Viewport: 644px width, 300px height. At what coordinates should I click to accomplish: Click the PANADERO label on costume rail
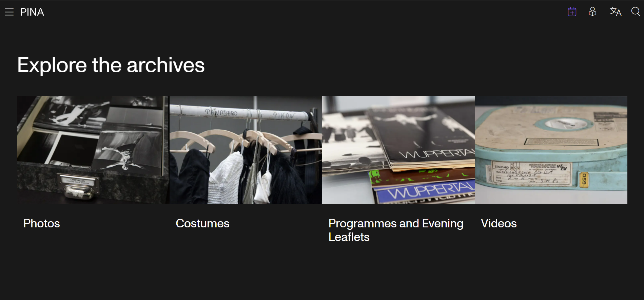[x=222, y=112]
